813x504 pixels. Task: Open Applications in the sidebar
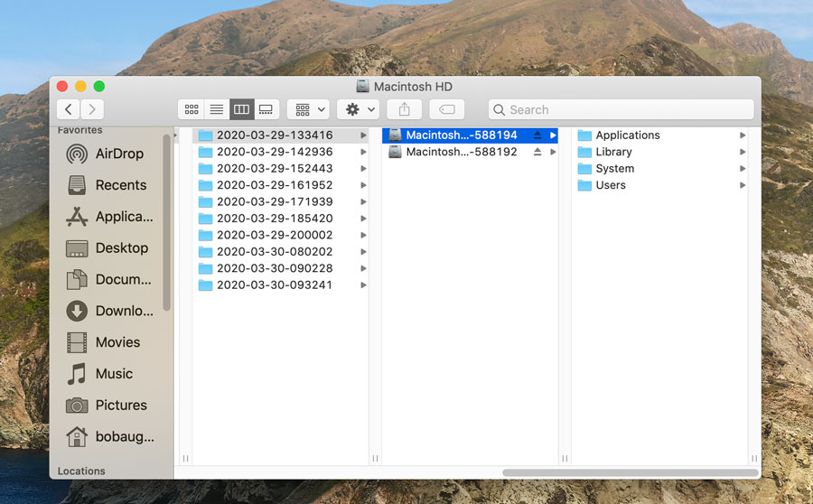click(110, 217)
